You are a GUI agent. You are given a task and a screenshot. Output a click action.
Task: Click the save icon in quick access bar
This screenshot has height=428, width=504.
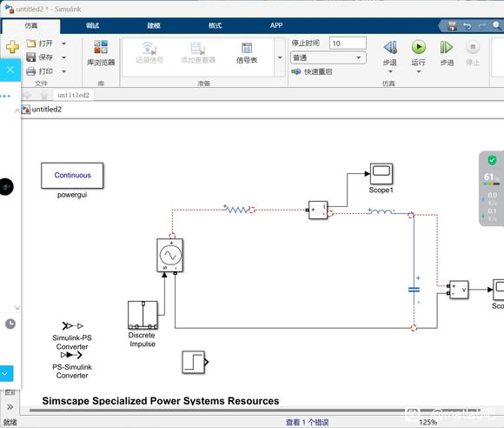tap(452, 26)
